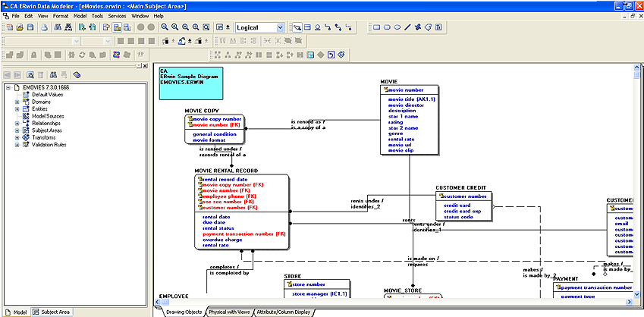Open the Services menu
This screenshot has height=317, width=644.
[117, 15]
